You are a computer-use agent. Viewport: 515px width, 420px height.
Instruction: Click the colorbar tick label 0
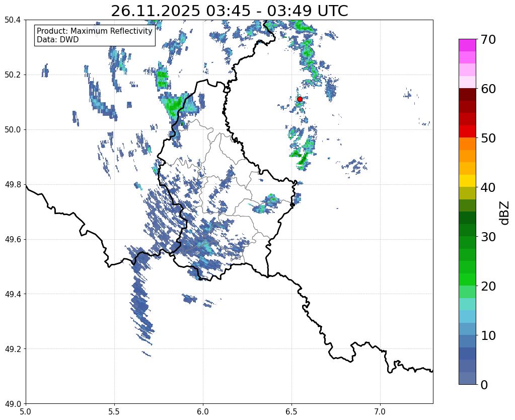pyautogui.click(x=484, y=385)
